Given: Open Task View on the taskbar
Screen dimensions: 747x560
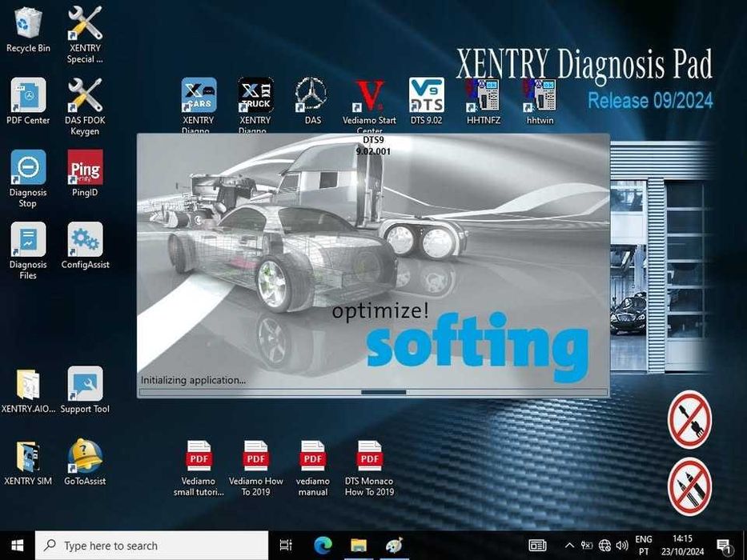Looking at the screenshot, I should (x=286, y=546).
